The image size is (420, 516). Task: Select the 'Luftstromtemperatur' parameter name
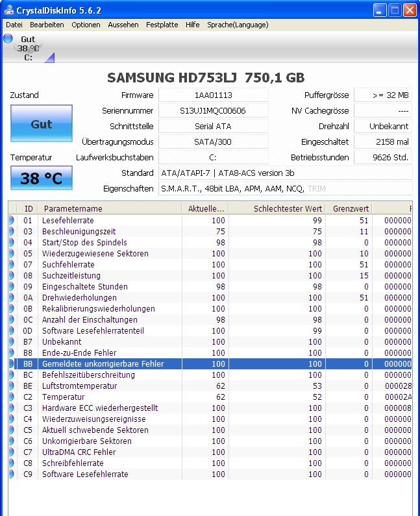coord(79,386)
